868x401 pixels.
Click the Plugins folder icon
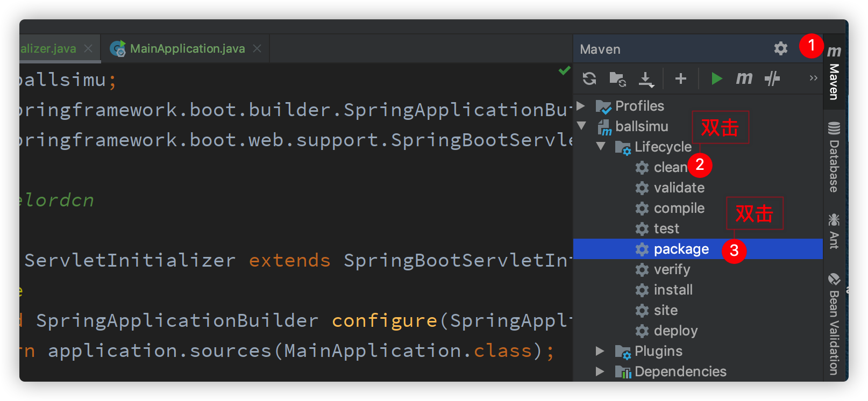(x=623, y=352)
